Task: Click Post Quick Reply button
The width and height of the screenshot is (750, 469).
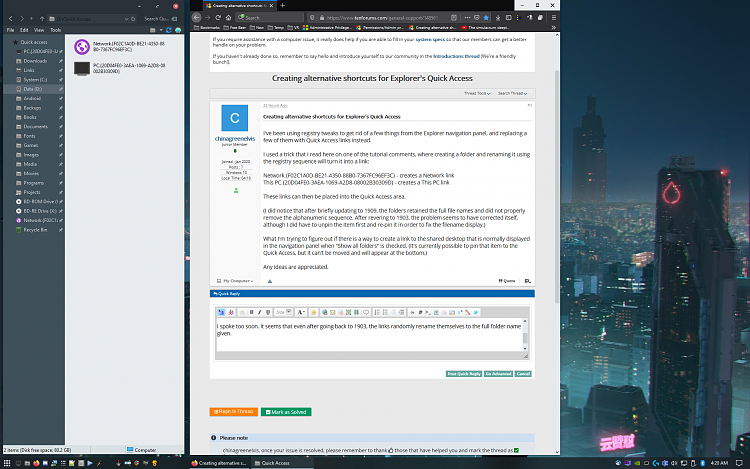Action: tap(464, 374)
